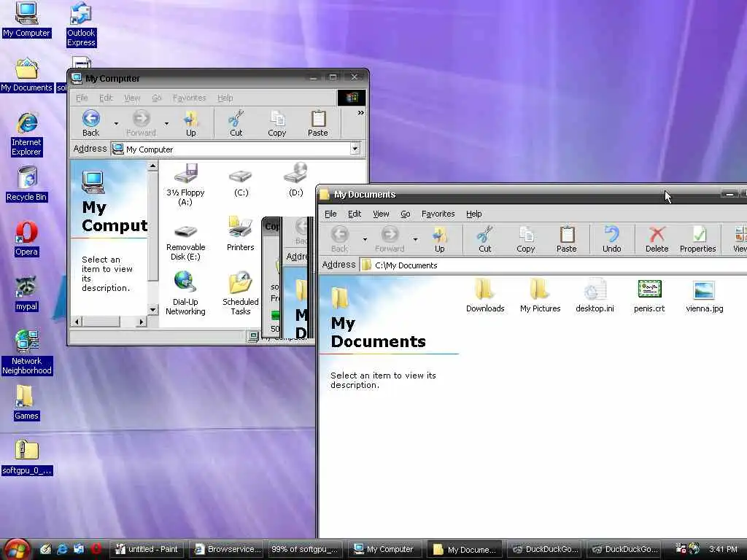The image size is (747, 560).
Task: Click Up in My Computer toolbar
Action: click(190, 123)
